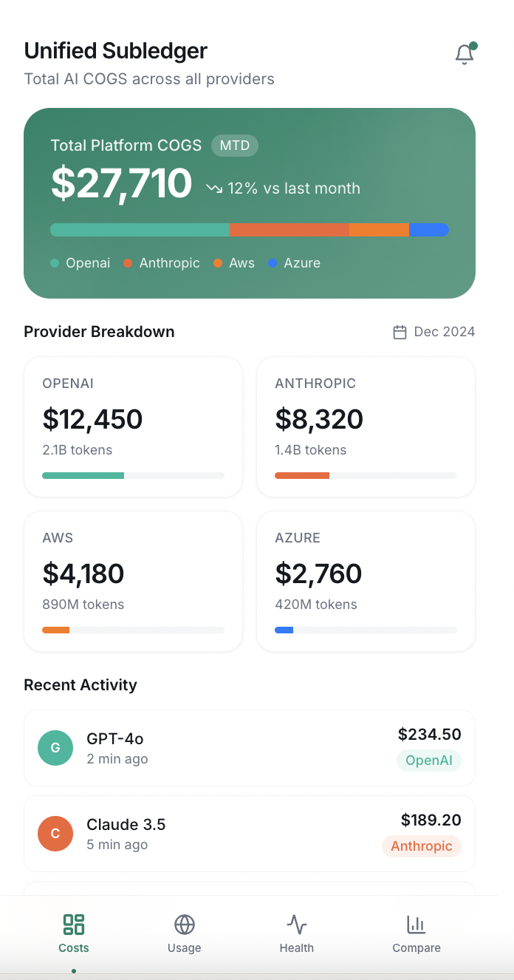Click the GPT-4o green avatar circle

tap(55, 748)
